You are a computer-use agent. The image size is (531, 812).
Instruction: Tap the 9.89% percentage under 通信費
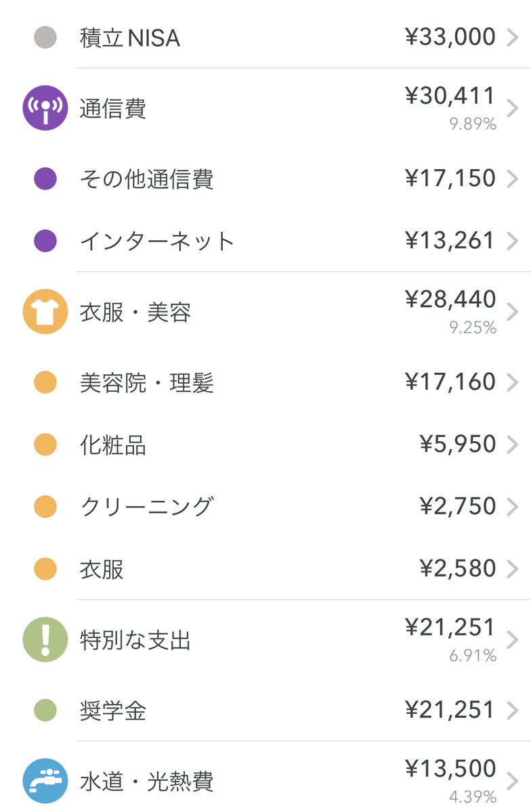[x=473, y=124]
